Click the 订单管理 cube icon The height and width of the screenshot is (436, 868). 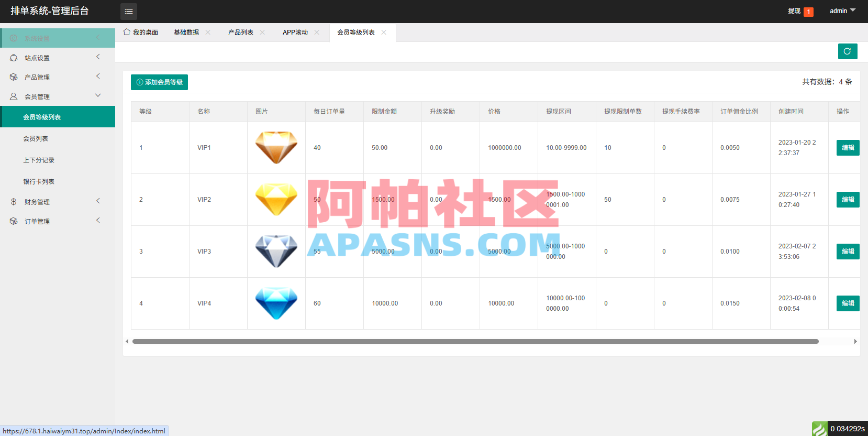pyautogui.click(x=14, y=221)
